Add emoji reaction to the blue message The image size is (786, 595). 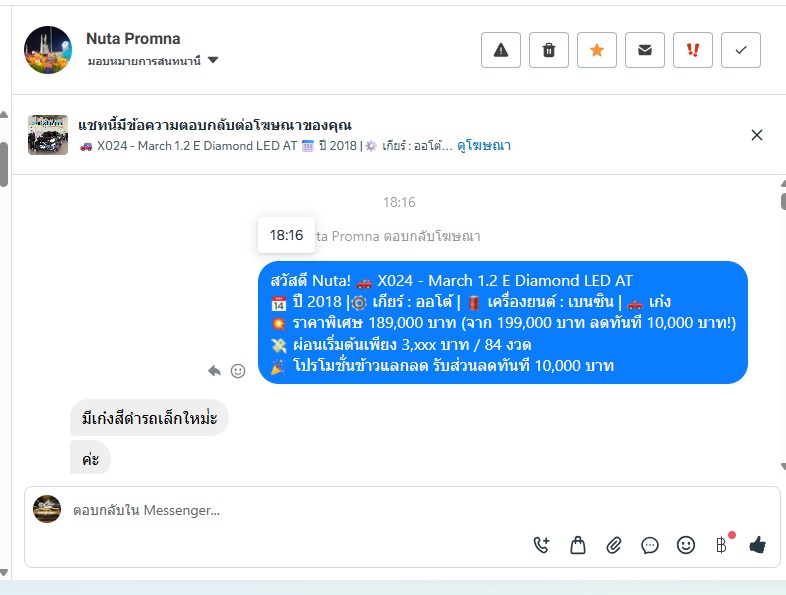tap(238, 371)
